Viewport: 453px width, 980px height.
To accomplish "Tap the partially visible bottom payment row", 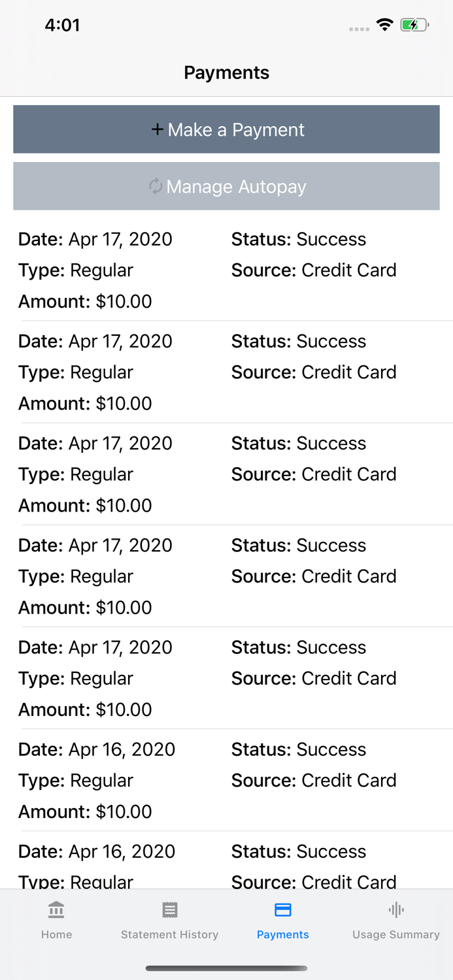I will tap(226, 865).
